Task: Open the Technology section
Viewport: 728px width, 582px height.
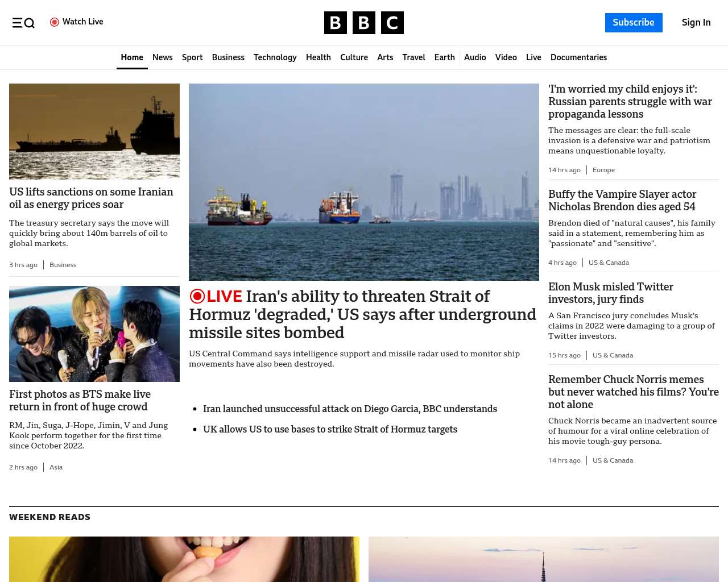Action: pos(275,57)
